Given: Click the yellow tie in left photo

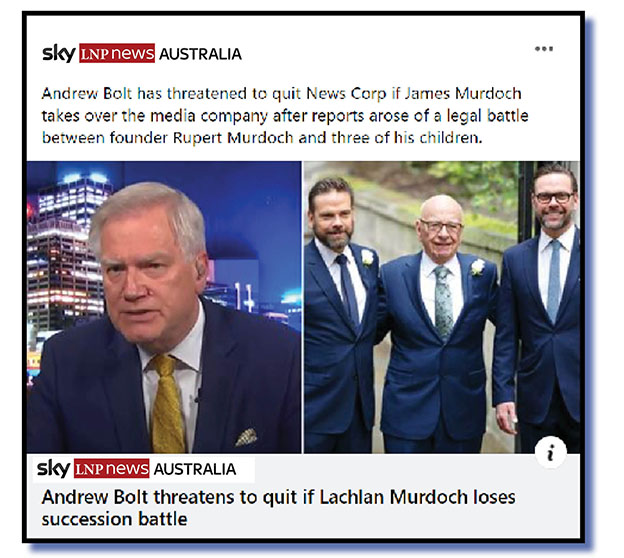Looking at the screenshot, I should (x=168, y=402).
